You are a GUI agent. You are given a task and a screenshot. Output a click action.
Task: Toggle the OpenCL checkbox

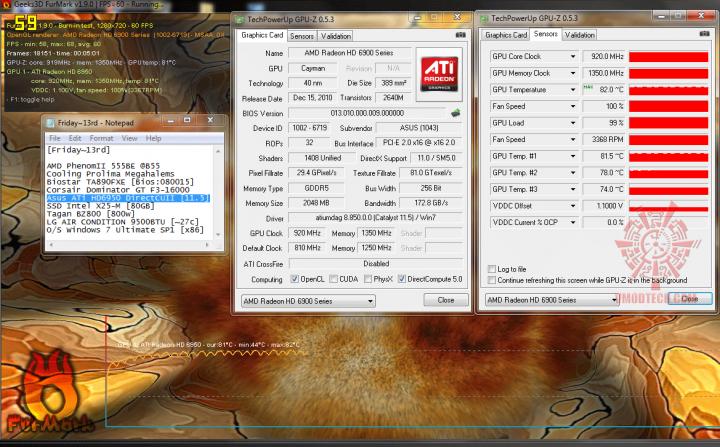pos(295,279)
